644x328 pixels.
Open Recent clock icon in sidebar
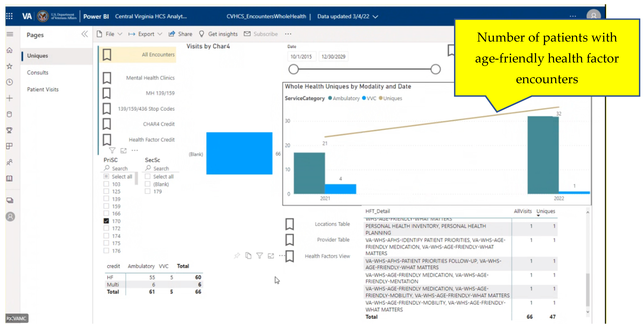[x=10, y=82]
